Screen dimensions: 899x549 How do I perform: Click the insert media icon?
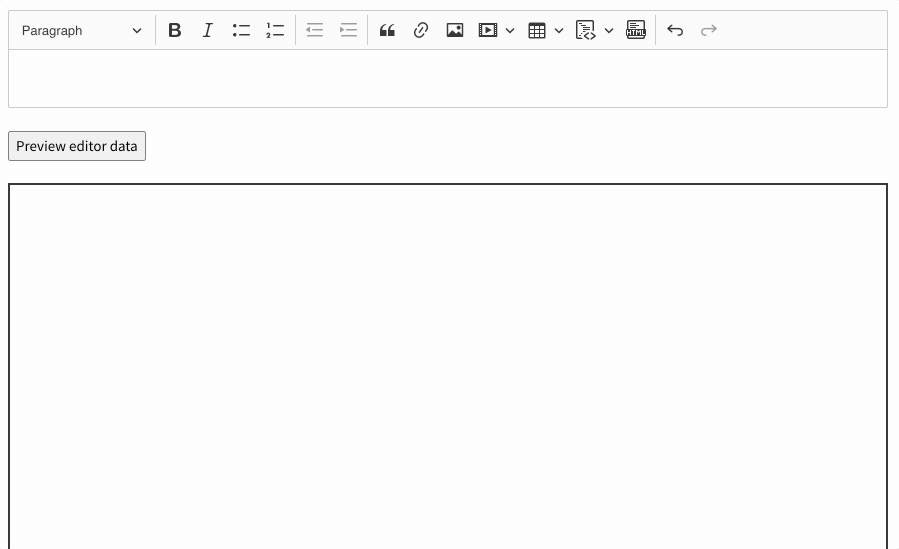tap(488, 30)
